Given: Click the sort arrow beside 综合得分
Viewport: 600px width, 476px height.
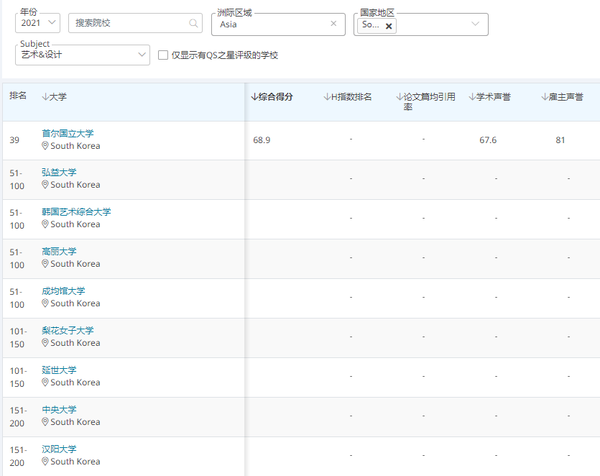Looking at the screenshot, I should pyautogui.click(x=254, y=97).
